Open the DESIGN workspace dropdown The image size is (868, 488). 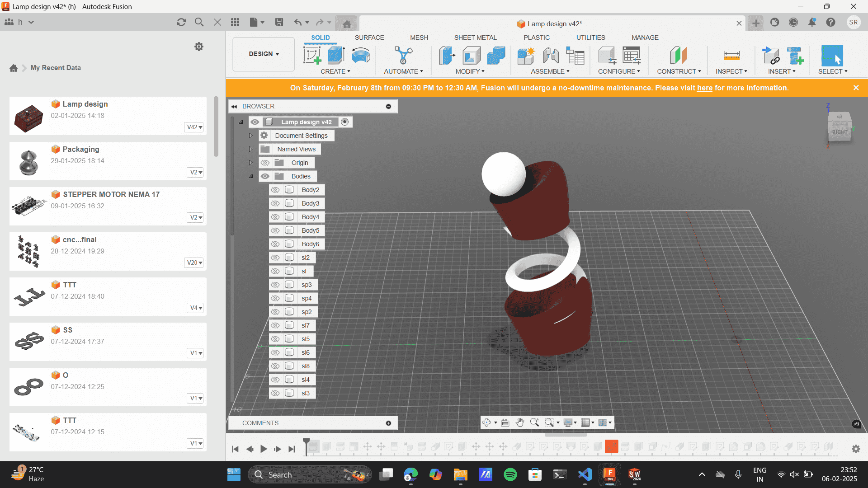[264, 54]
